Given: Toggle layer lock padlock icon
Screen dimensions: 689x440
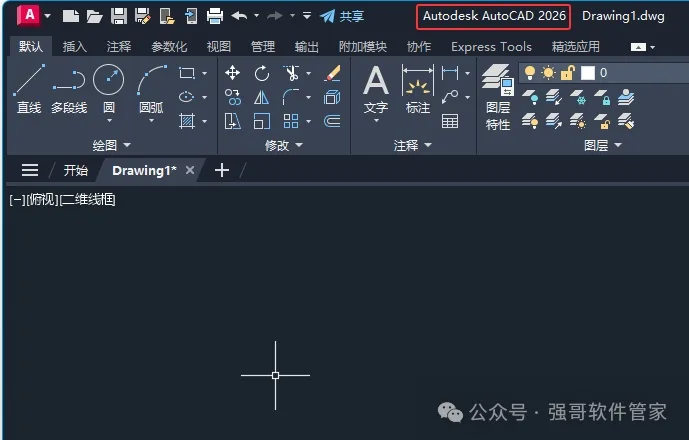Looking at the screenshot, I should 568,73.
